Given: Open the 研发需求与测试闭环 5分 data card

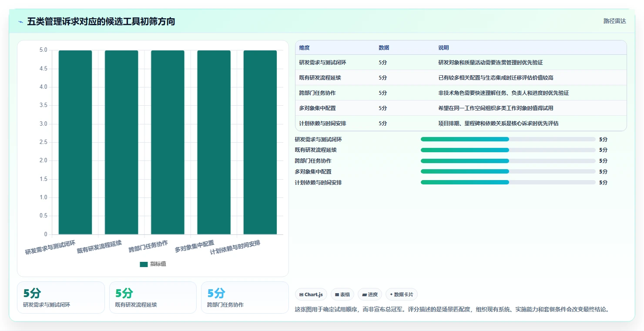Looking at the screenshot, I should point(61,298).
